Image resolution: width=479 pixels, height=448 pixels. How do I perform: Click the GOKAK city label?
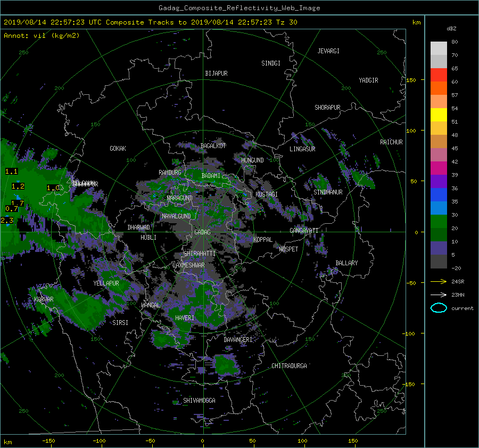118,148
